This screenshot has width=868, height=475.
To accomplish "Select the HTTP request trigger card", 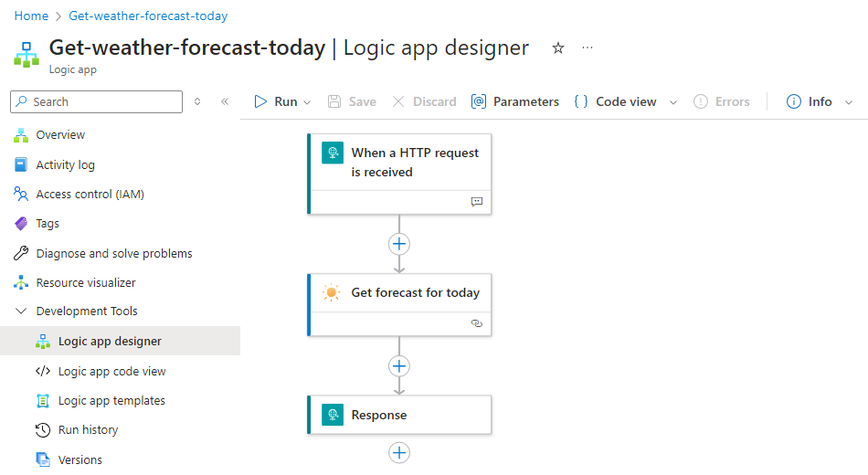I will [399, 174].
